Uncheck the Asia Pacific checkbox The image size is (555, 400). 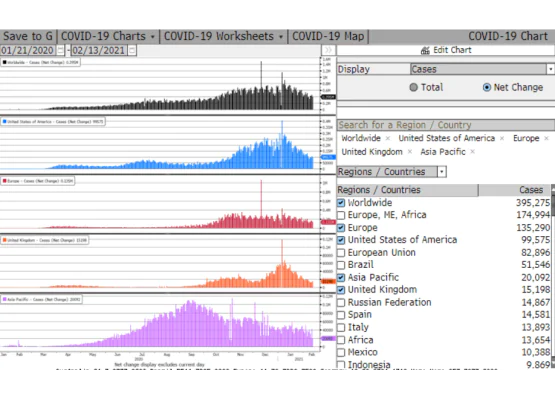(x=341, y=278)
